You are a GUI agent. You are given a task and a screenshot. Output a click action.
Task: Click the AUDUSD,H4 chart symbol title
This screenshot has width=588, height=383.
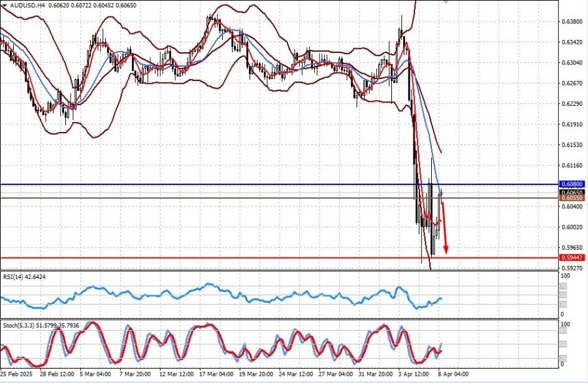26,6
